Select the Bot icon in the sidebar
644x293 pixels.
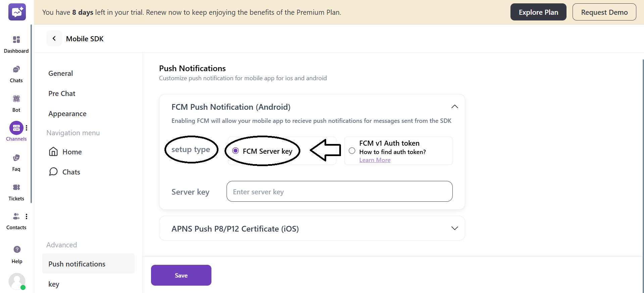point(16,102)
